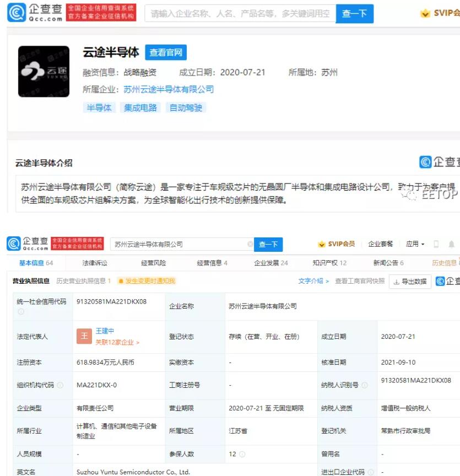
Task: Click the info icon beside 参保人数 value 12
Action: click(242, 454)
